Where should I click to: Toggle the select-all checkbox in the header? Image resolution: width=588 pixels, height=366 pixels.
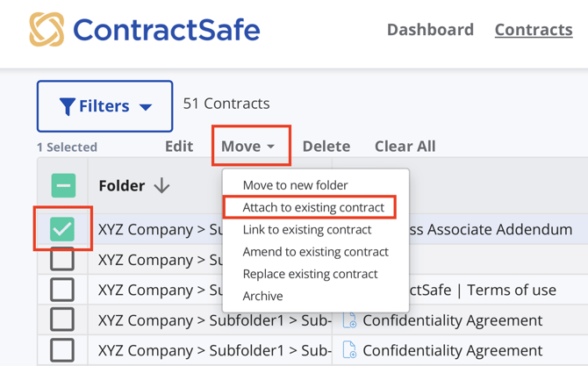[62, 186]
